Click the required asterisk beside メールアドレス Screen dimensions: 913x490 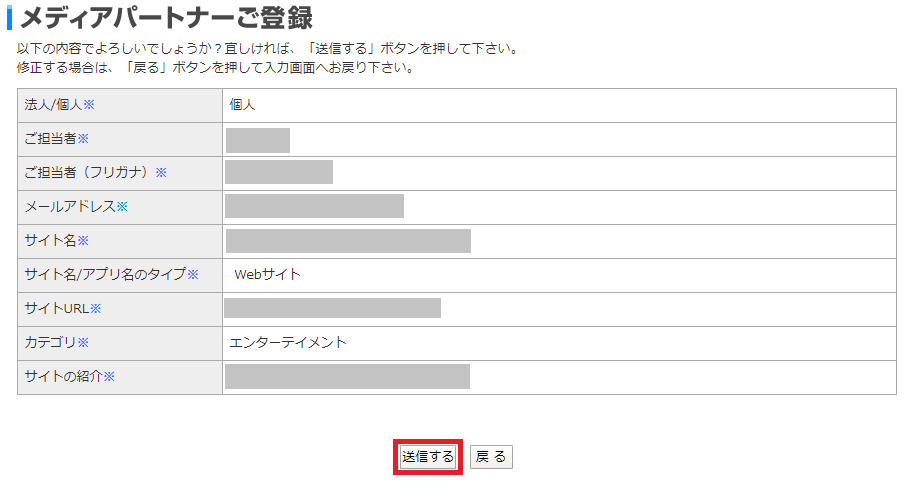pos(122,207)
